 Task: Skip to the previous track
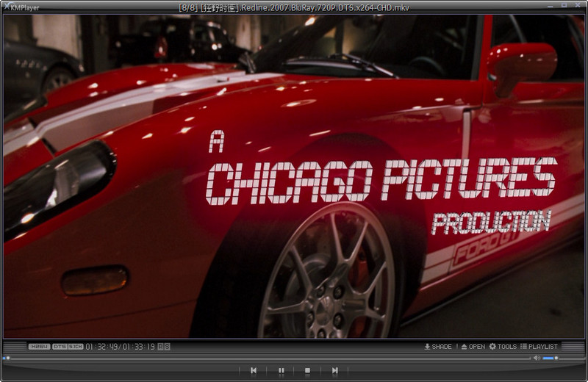tap(254, 371)
